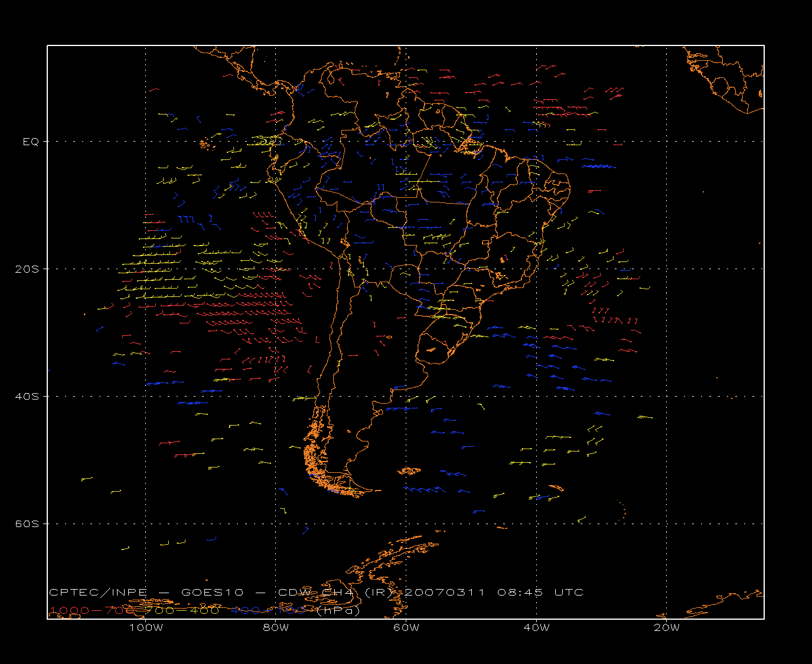Click the yellow 700-400 legend entry
The image size is (812, 664).
point(182,610)
